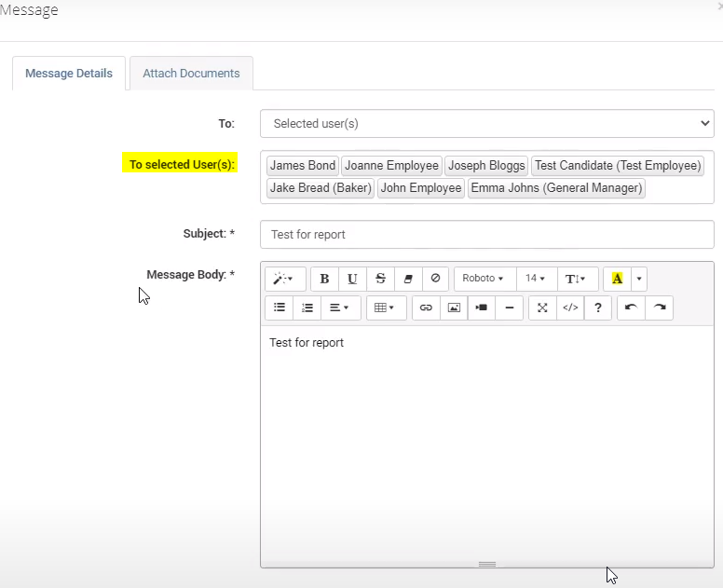The height and width of the screenshot is (588, 723).
Task: Click the circle-slash remove style icon
Action: tap(435, 279)
